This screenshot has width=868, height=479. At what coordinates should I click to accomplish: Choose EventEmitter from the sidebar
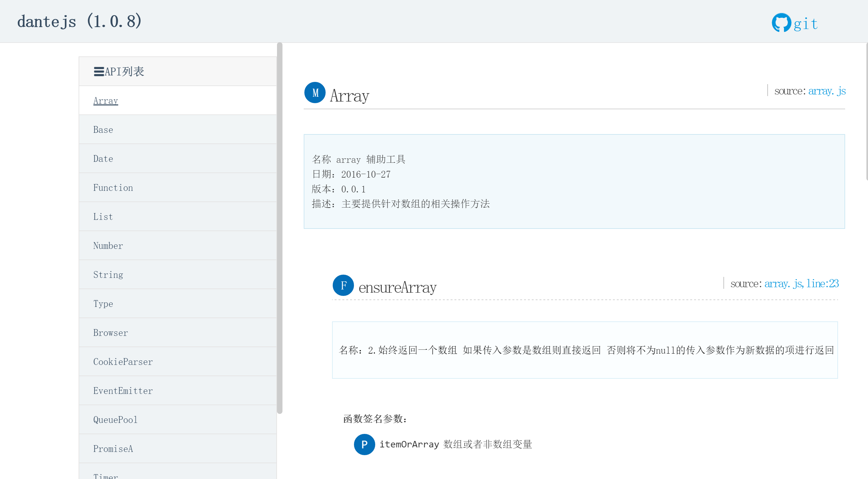tap(177, 391)
